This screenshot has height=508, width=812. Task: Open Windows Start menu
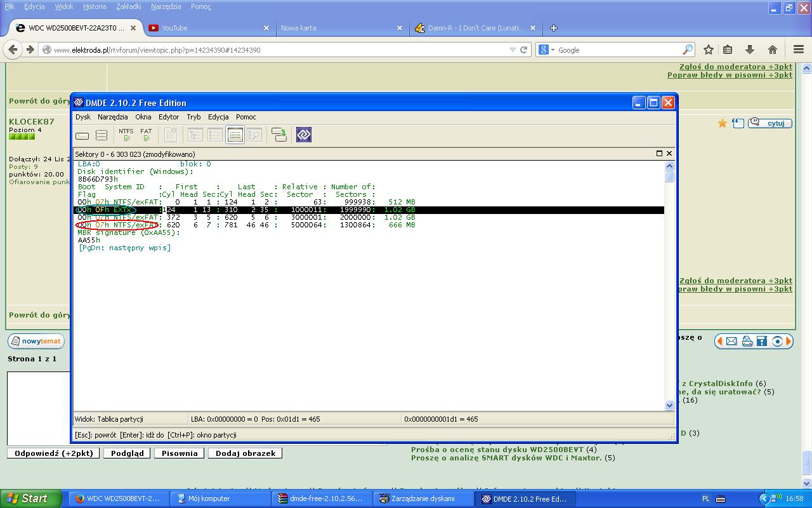coord(31,498)
